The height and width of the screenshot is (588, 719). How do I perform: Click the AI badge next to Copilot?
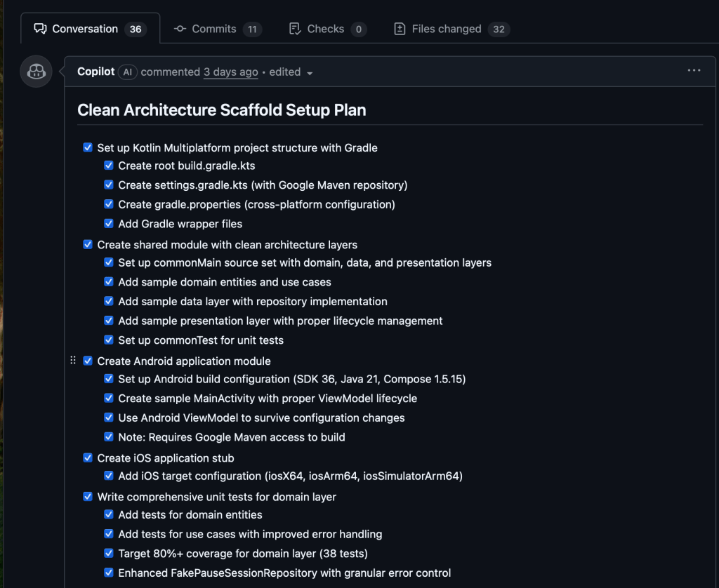point(127,72)
